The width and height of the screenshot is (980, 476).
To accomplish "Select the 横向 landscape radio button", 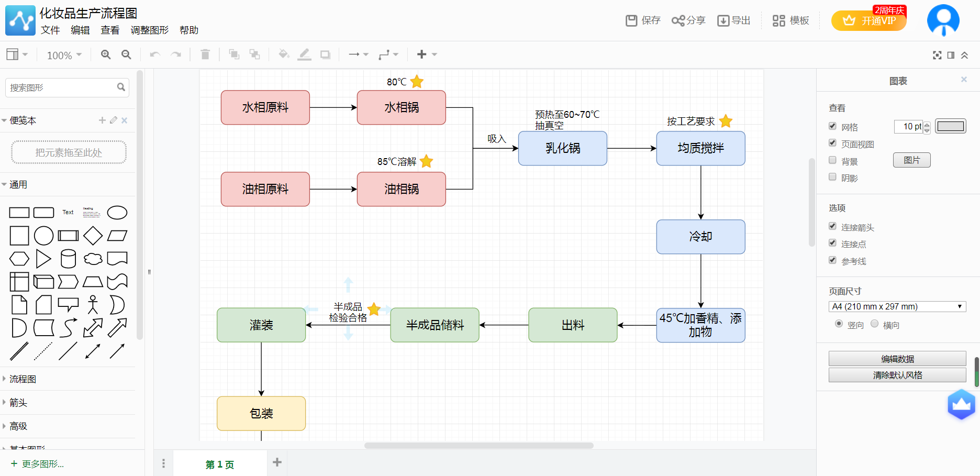I will [874, 324].
